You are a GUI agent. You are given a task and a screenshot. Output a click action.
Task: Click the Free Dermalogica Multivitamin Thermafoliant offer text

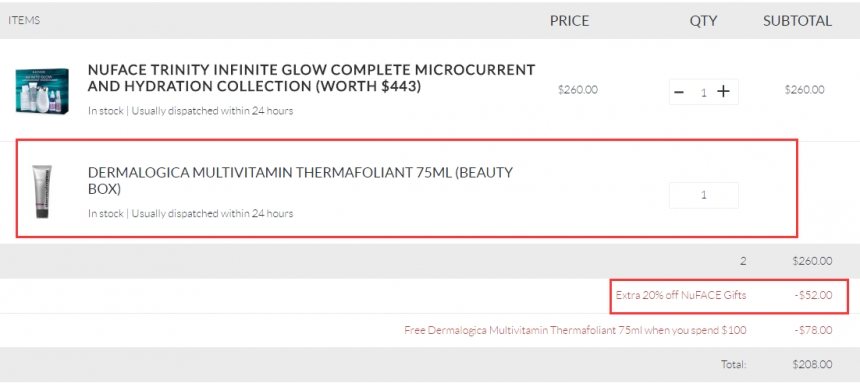coord(575,330)
